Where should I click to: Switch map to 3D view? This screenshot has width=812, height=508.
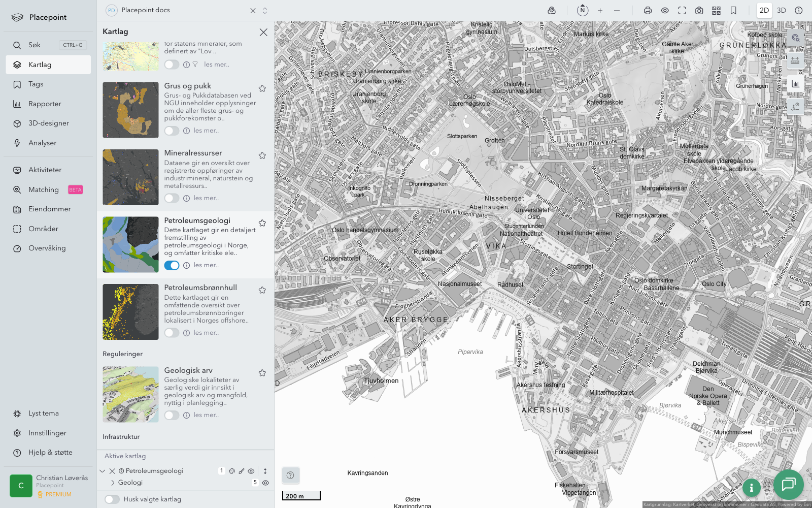pos(781,11)
